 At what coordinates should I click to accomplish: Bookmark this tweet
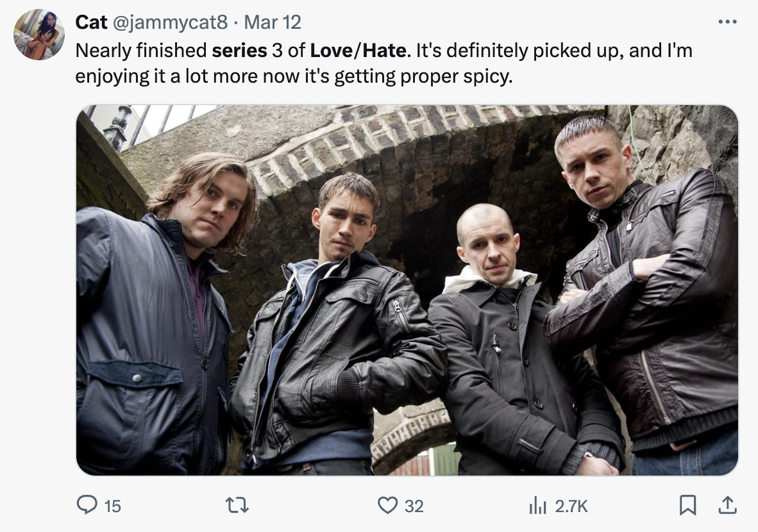click(687, 506)
